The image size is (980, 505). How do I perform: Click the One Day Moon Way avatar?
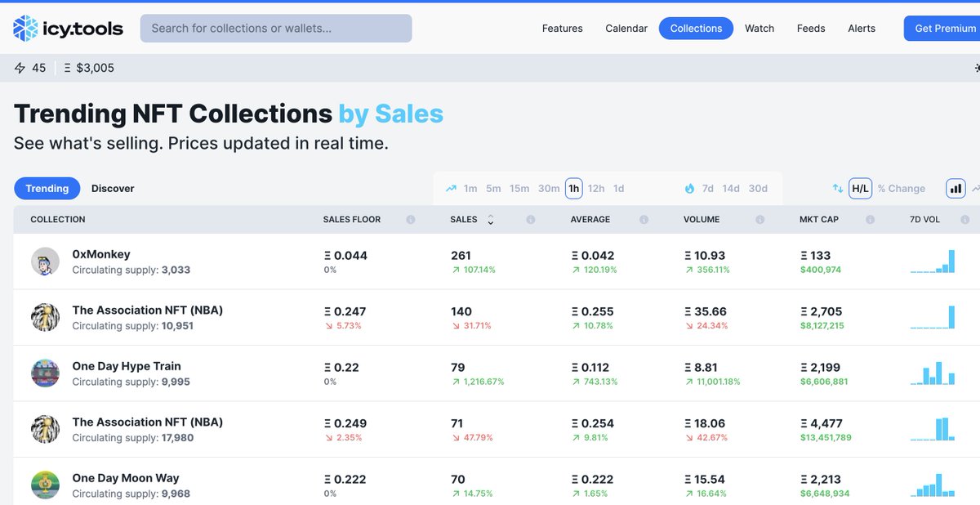(x=46, y=485)
